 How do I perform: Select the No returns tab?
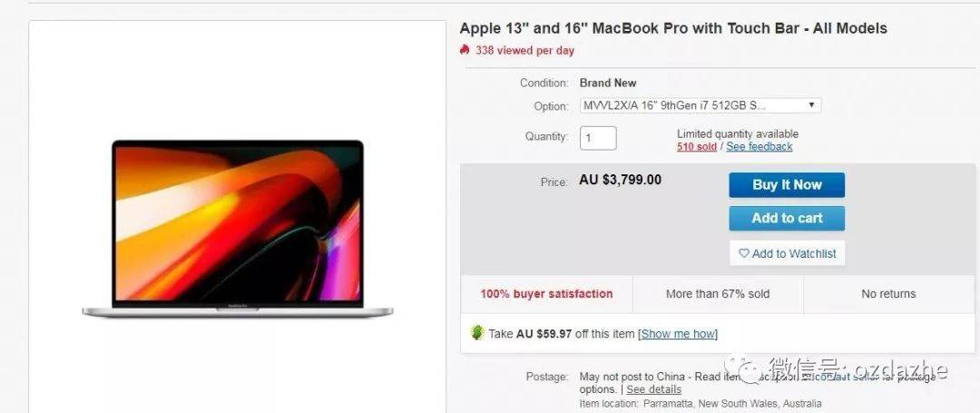[x=888, y=294]
